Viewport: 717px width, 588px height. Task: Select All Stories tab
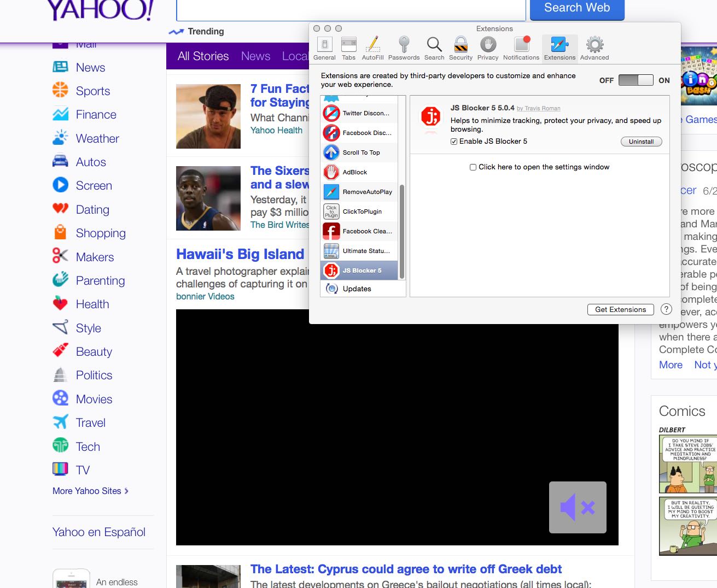click(x=203, y=56)
